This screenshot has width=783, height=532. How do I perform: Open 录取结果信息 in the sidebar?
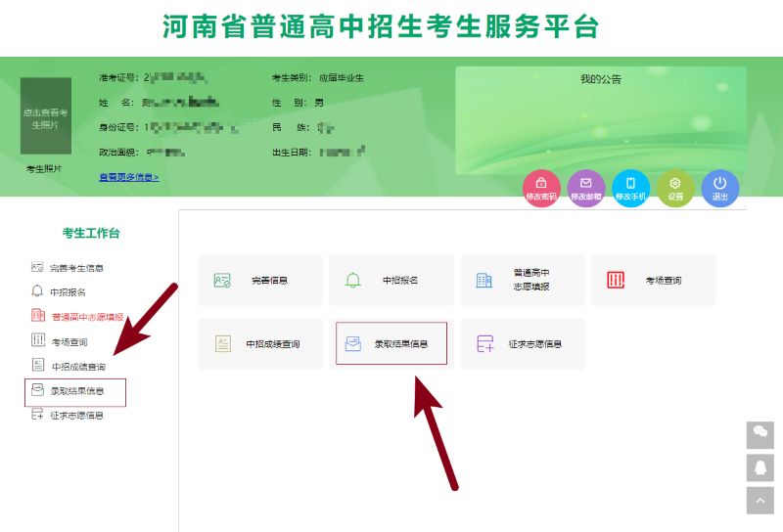(x=77, y=391)
